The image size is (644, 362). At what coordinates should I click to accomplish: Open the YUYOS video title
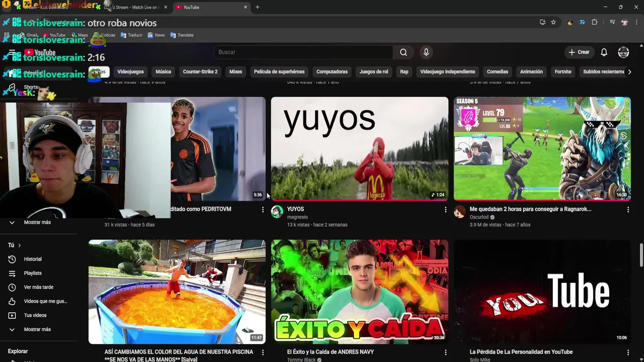(x=295, y=209)
